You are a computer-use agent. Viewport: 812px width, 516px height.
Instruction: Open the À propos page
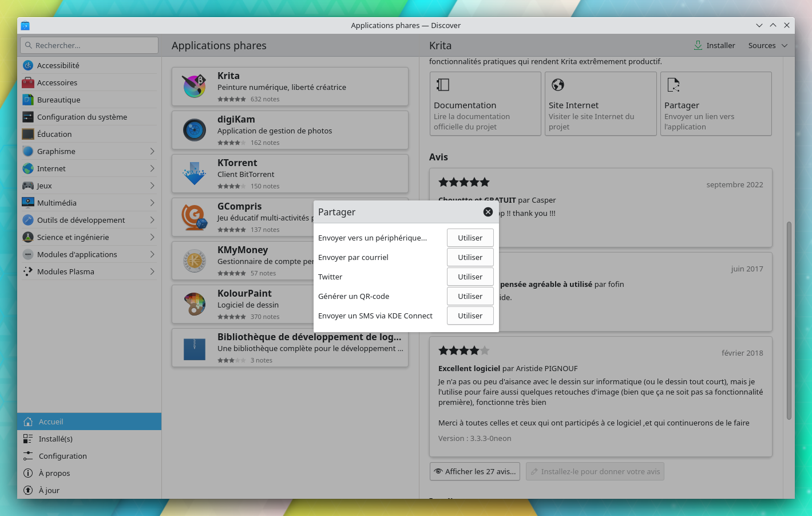pyautogui.click(x=89, y=473)
